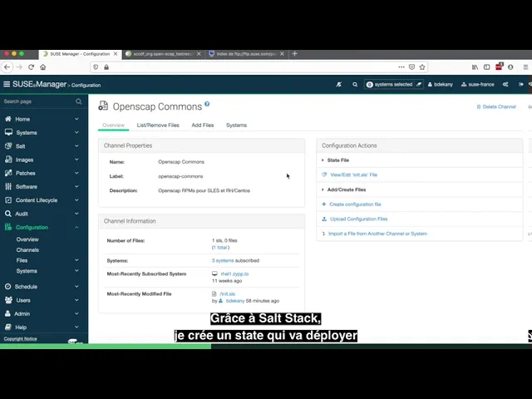Switch to the Index de ftp browser tab
This screenshot has height=399, width=532.
click(x=246, y=54)
